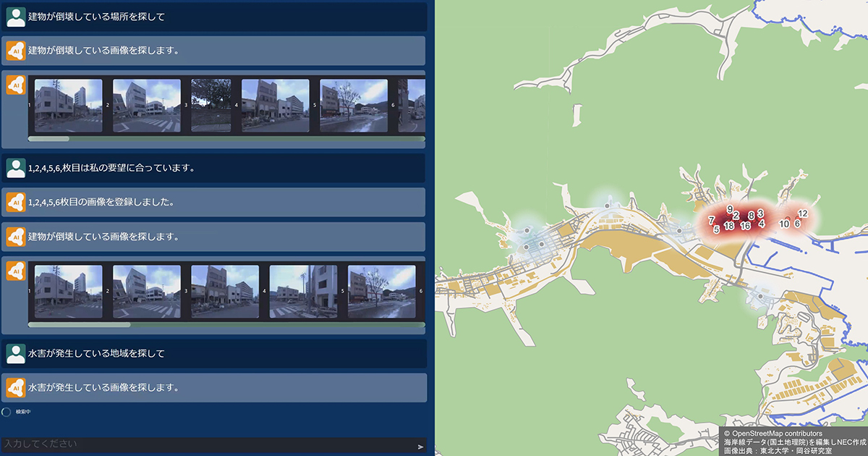Click map marker number 10
This screenshot has height=456, width=868.
[784, 224]
